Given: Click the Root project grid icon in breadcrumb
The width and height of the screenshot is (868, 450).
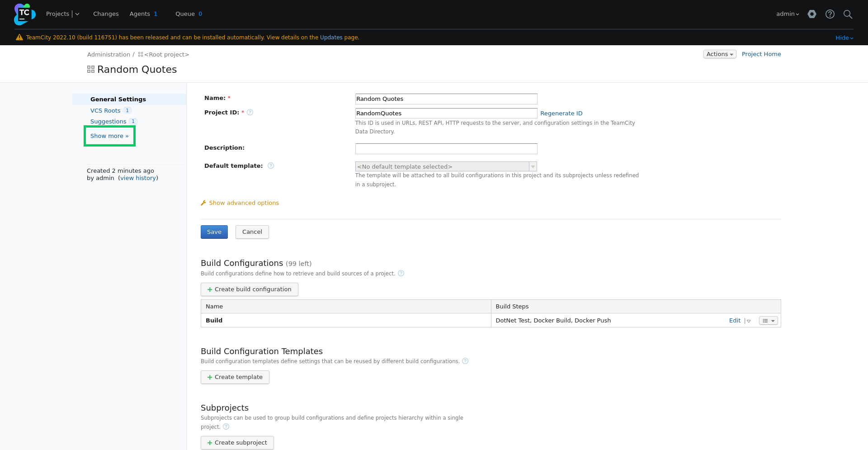Looking at the screenshot, I should [141, 55].
